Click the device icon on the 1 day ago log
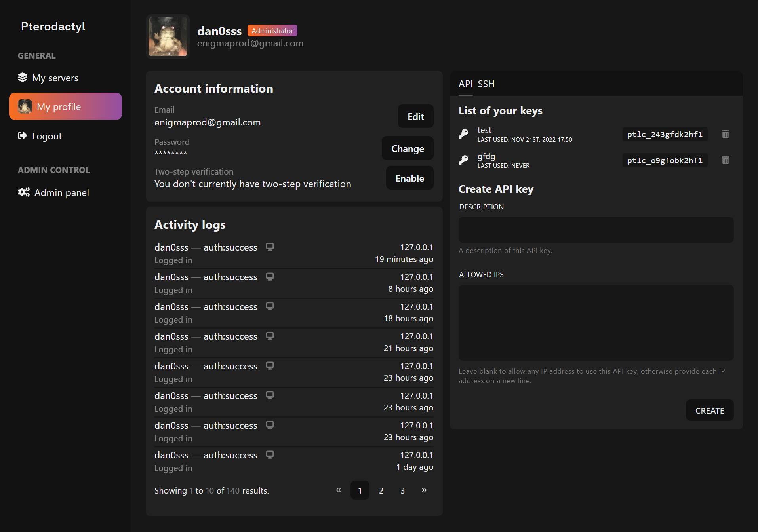758x532 pixels. coord(270,455)
